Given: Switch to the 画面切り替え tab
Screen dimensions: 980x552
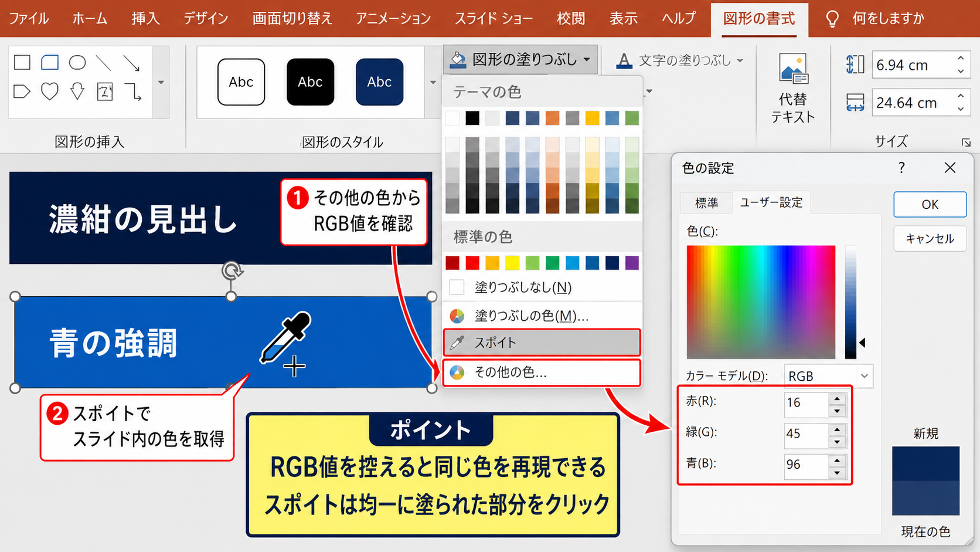Looking at the screenshot, I should click(x=292, y=18).
